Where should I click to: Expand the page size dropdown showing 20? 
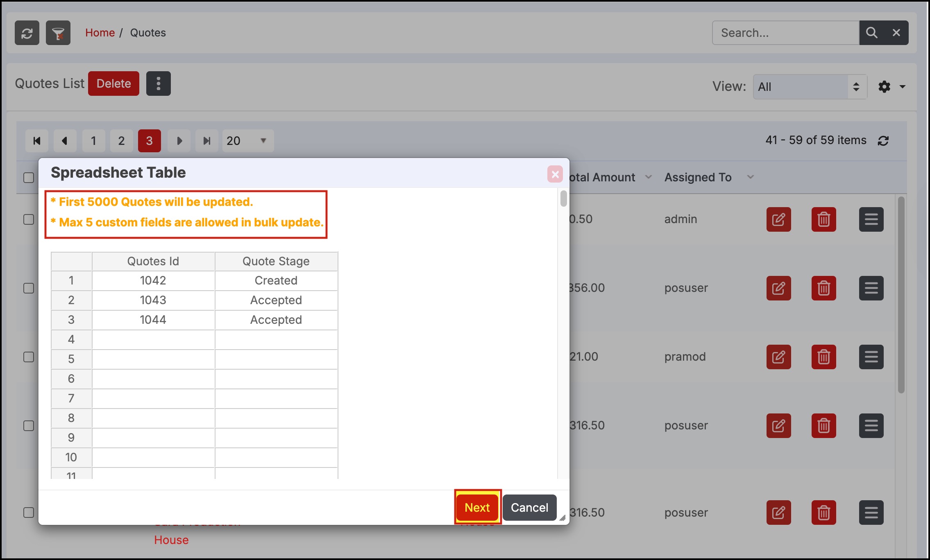pos(247,141)
